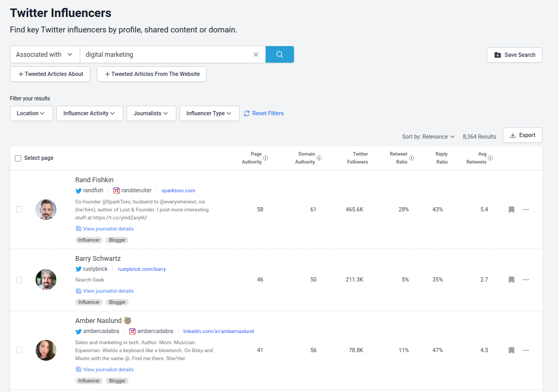Check the Rand Fishkin row checkbox
The height and width of the screenshot is (392, 558).
point(19,210)
